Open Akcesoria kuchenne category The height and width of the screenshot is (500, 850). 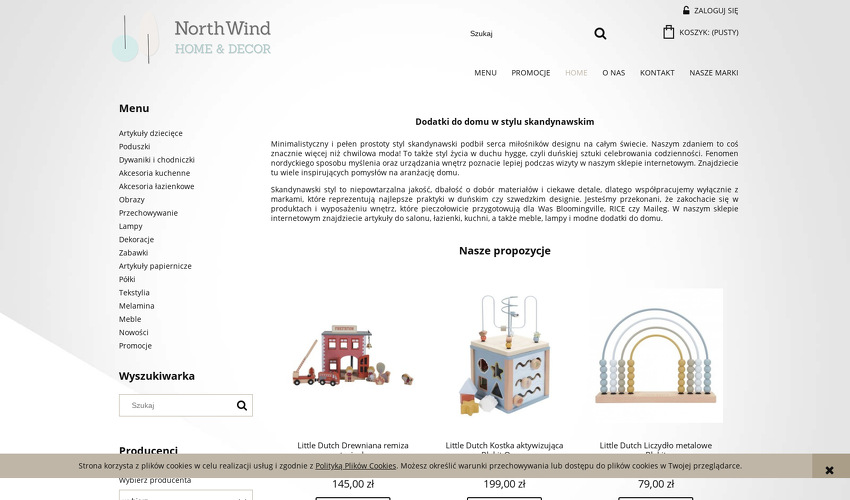coord(154,173)
